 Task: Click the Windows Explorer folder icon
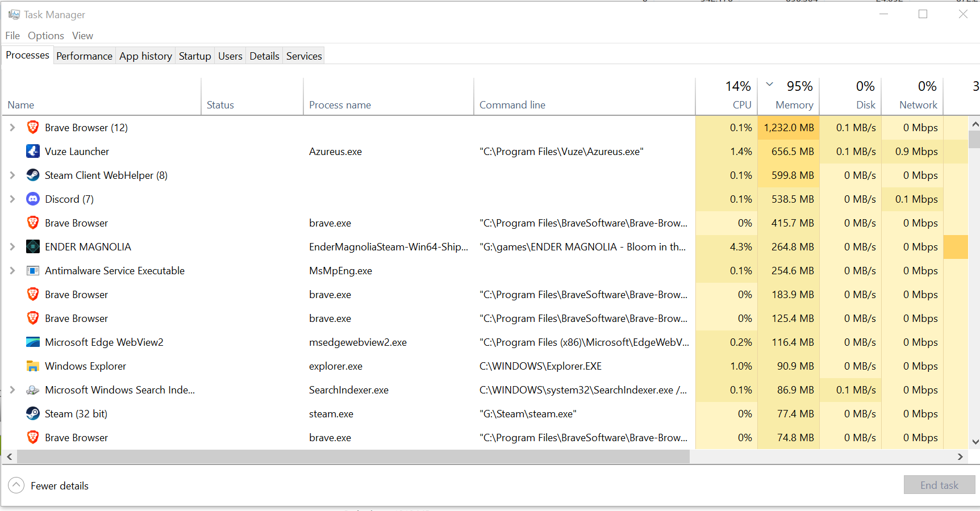click(33, 366)
